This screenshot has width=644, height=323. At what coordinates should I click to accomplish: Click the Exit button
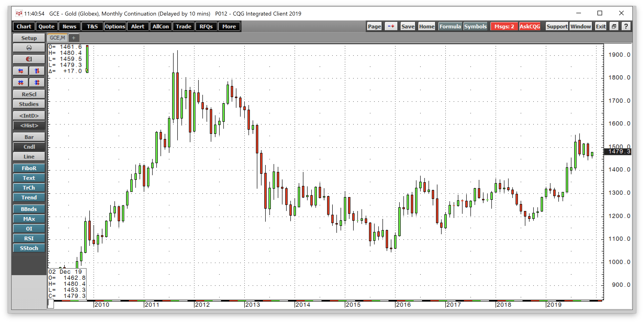(x=601, y=26)
